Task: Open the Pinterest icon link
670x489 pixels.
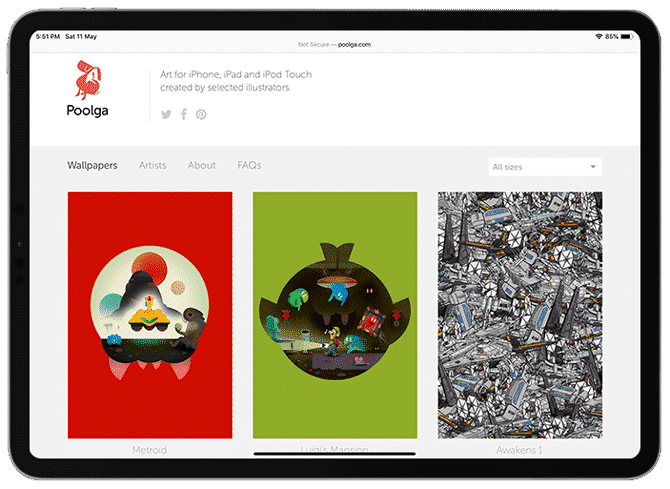Action: pyautogui.click(x=201, y=115)
